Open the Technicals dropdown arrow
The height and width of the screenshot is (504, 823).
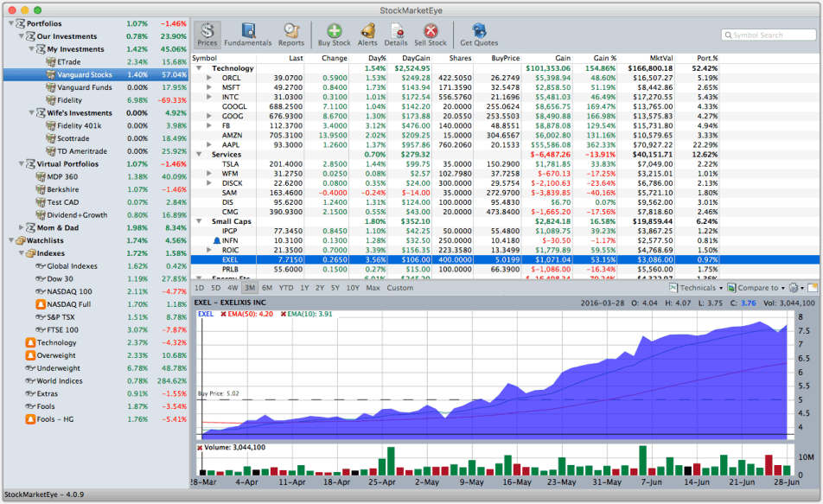[x=721, y=288]
